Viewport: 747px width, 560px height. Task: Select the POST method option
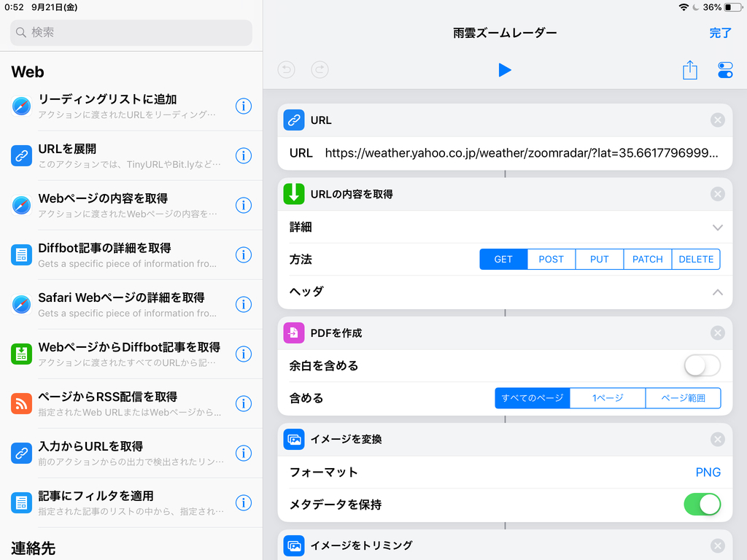551,259
